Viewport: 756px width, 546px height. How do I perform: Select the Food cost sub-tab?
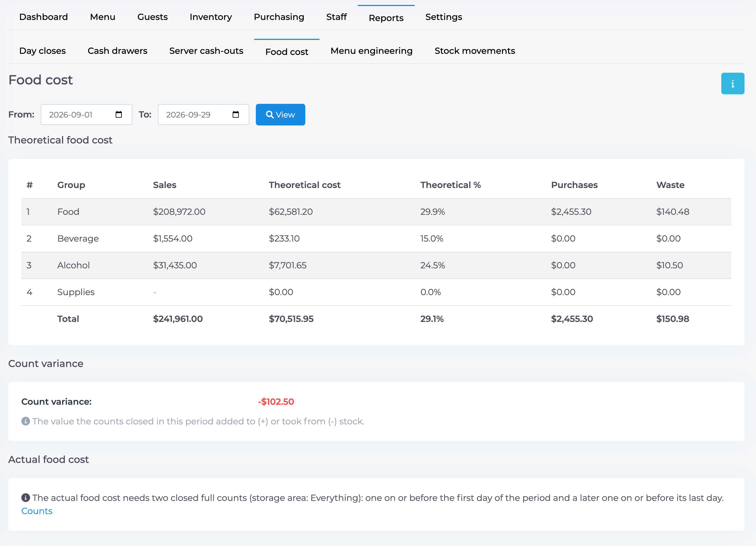[287, 52]
